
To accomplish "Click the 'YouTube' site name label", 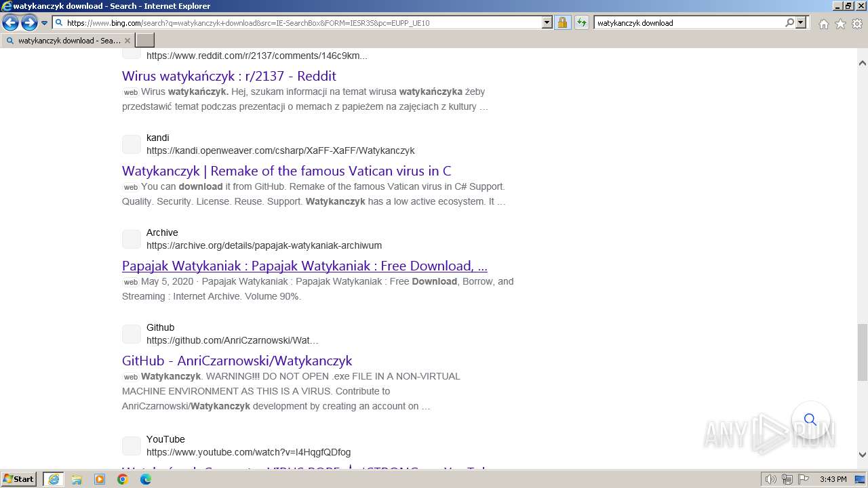I will coord(165,439).
